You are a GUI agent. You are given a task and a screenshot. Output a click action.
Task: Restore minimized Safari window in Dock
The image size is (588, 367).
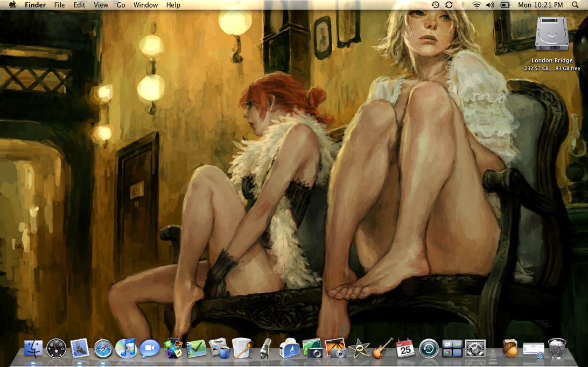click(533, 349)
